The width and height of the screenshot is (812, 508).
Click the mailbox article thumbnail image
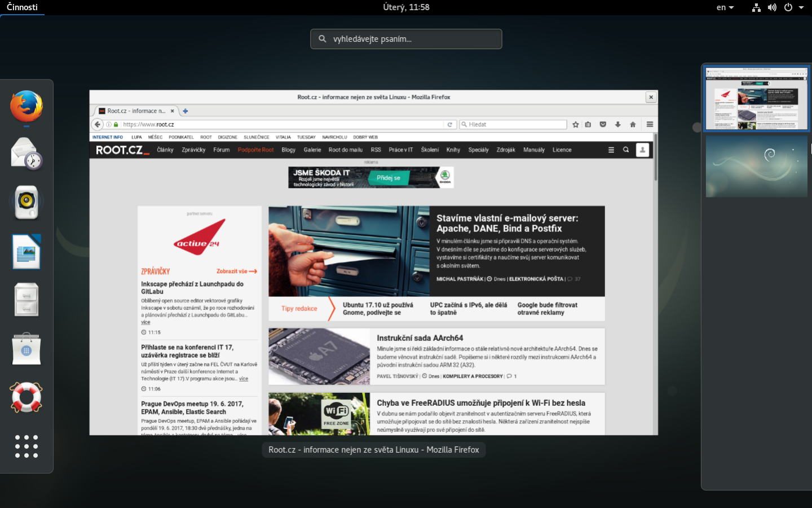(349, 251)
